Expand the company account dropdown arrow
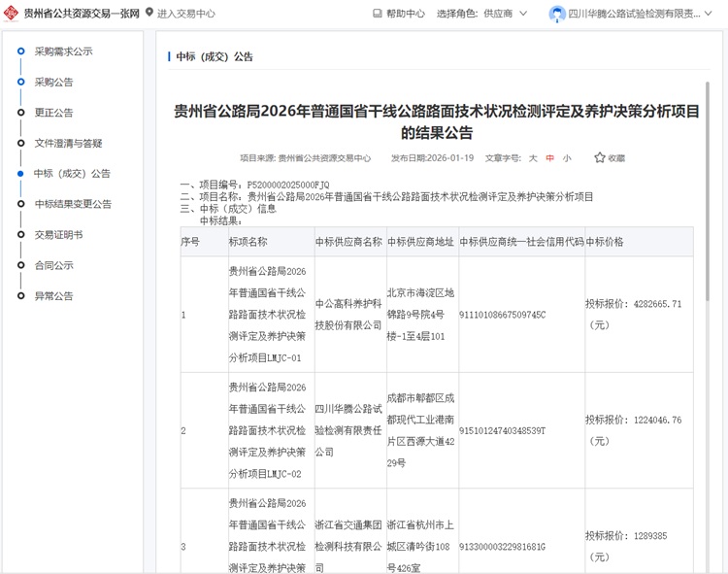This screenshot has height=574, width=728. 709,14
